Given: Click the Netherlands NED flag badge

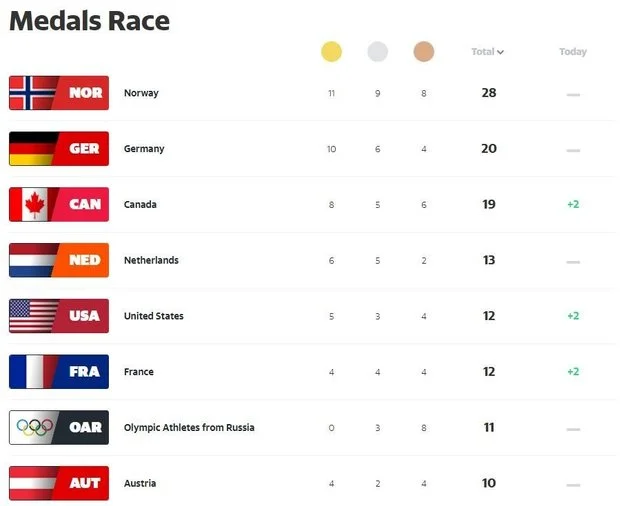Looking at the screenshot, I should (57, 260).
